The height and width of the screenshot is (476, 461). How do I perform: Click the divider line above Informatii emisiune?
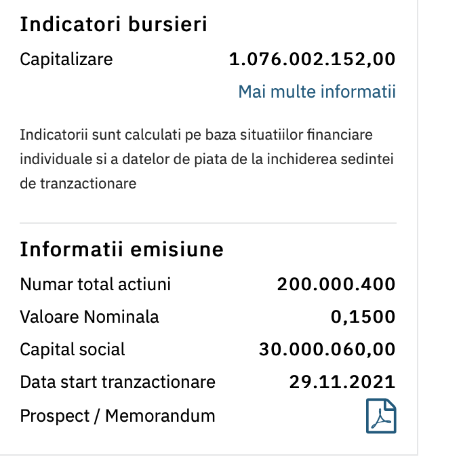(x=208, y=223)
